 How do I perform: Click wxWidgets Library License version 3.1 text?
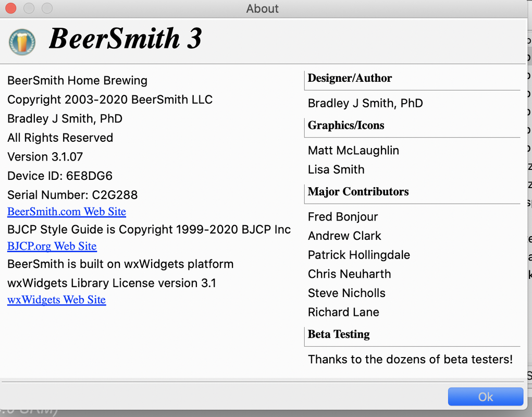pyautogui.click(x=112, y=283)
